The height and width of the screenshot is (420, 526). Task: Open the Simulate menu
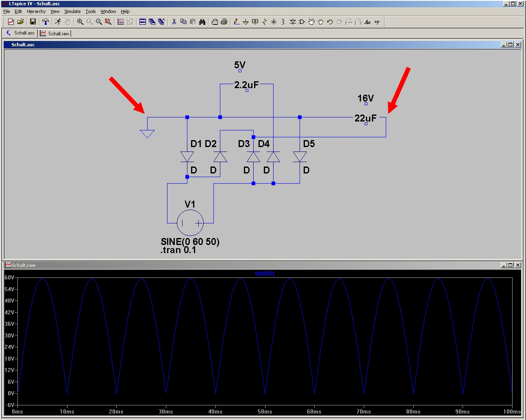click(x=72, y=11)
